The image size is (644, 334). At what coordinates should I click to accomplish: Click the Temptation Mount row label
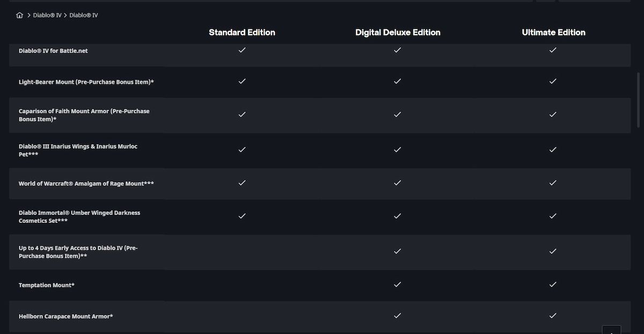[47, 285]
